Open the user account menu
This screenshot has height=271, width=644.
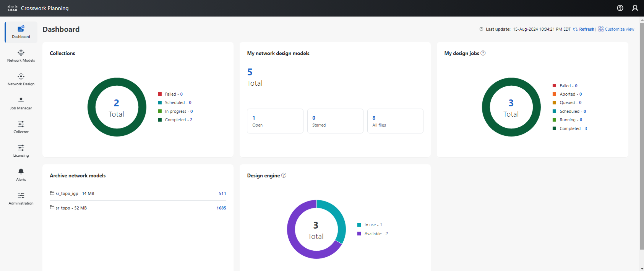[x=635, y=8]
